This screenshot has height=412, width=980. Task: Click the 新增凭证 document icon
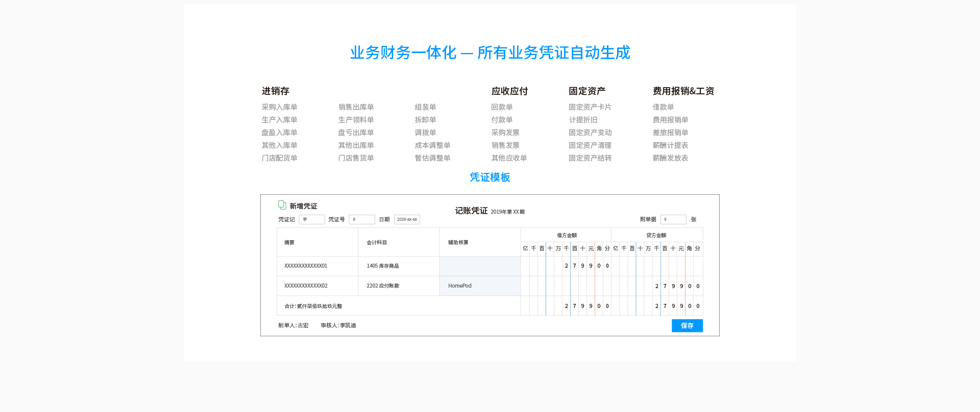click(282, 205)
